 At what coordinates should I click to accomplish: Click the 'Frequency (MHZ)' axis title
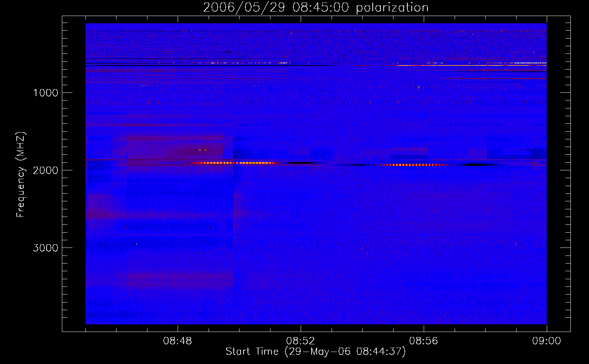(x=21, y=175)
